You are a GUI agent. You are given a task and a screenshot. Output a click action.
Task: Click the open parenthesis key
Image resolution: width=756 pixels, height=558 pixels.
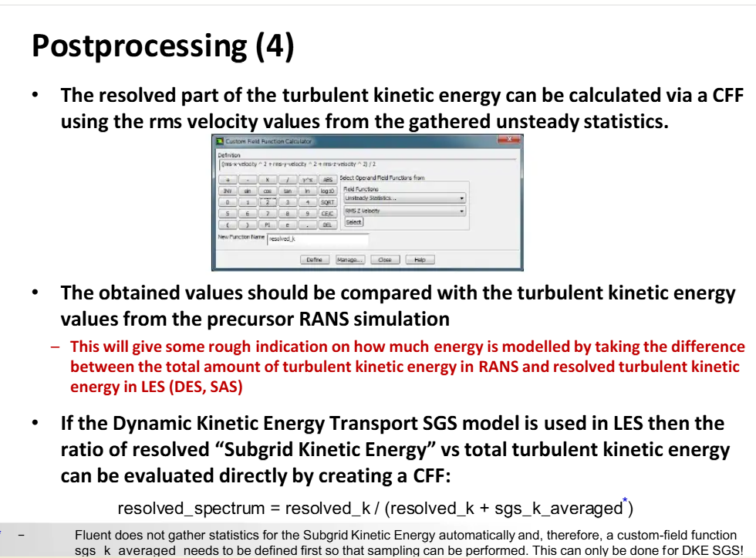point(228,225)
